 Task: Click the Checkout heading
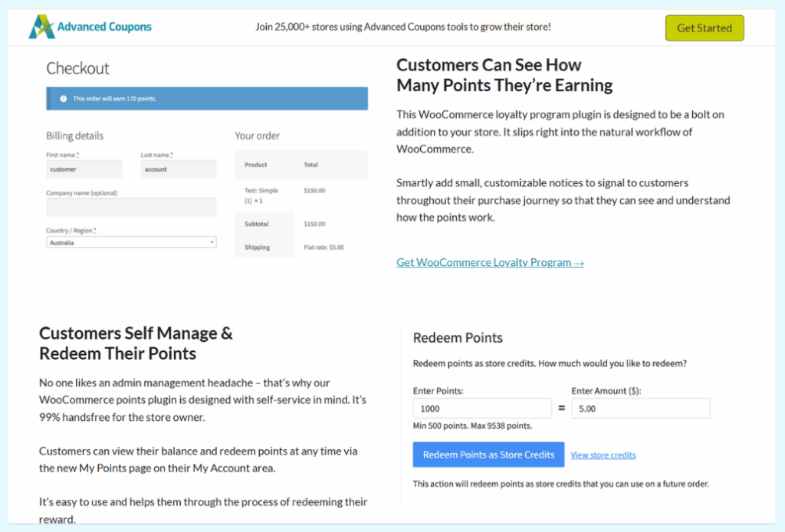click(x=77, y=68)
